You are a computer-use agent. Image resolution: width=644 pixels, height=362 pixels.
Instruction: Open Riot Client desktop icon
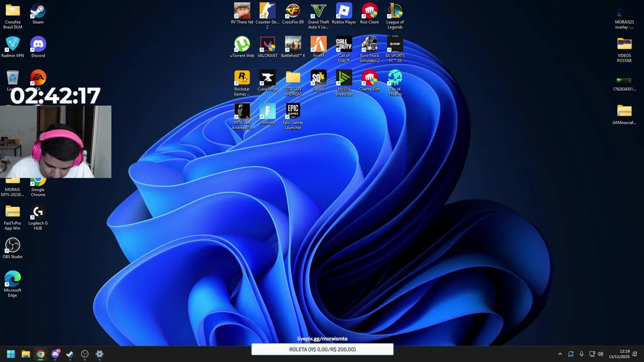[x=369, y=14]
